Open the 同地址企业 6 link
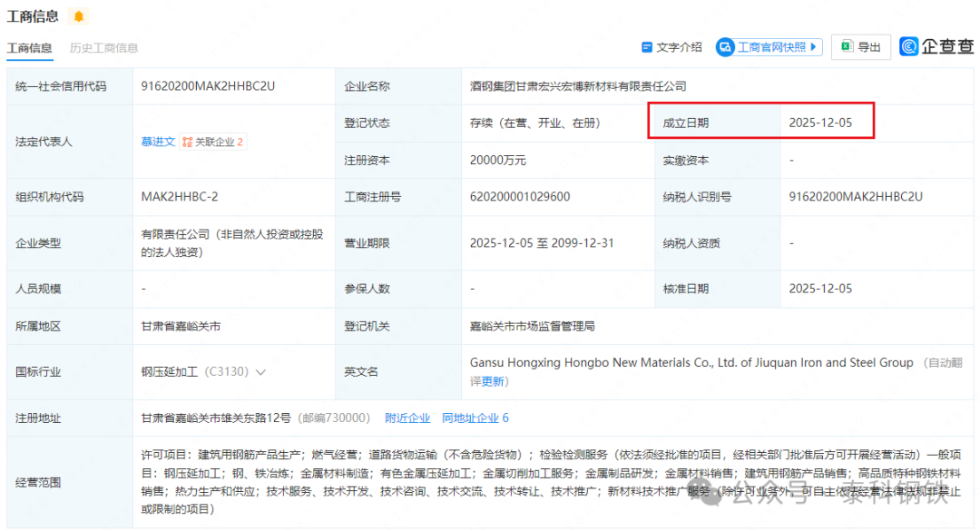This screenshot has height=531, width=980. pyautogui.click(x=475, y=418)
